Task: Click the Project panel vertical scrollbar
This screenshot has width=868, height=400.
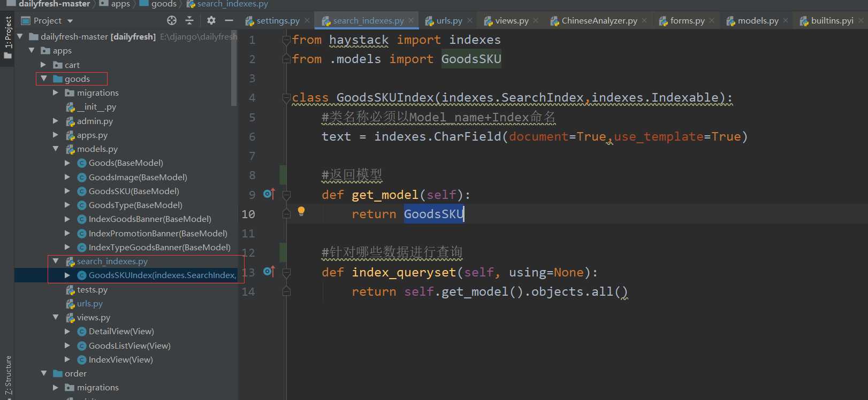Action: coord(234,68)
